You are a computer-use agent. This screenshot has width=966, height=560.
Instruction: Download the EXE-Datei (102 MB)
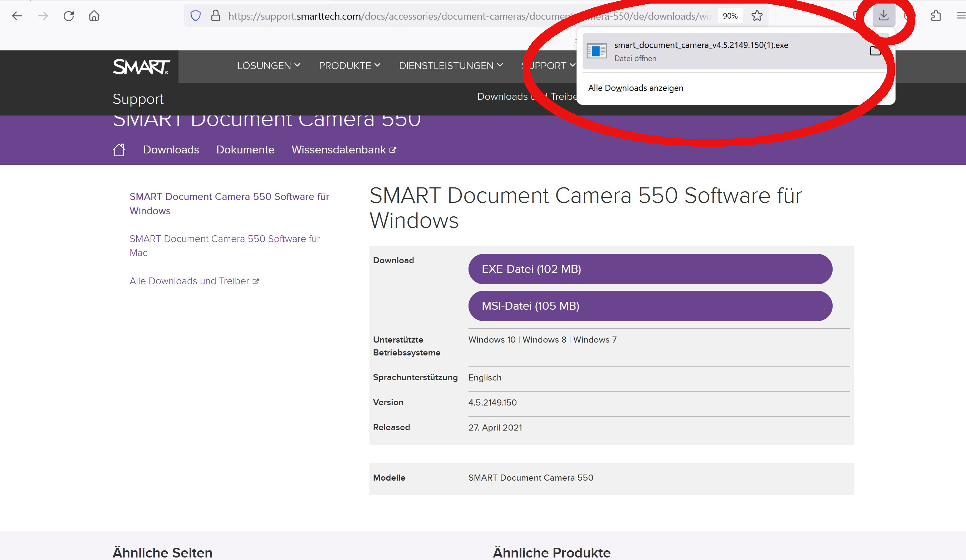(650, 269)
